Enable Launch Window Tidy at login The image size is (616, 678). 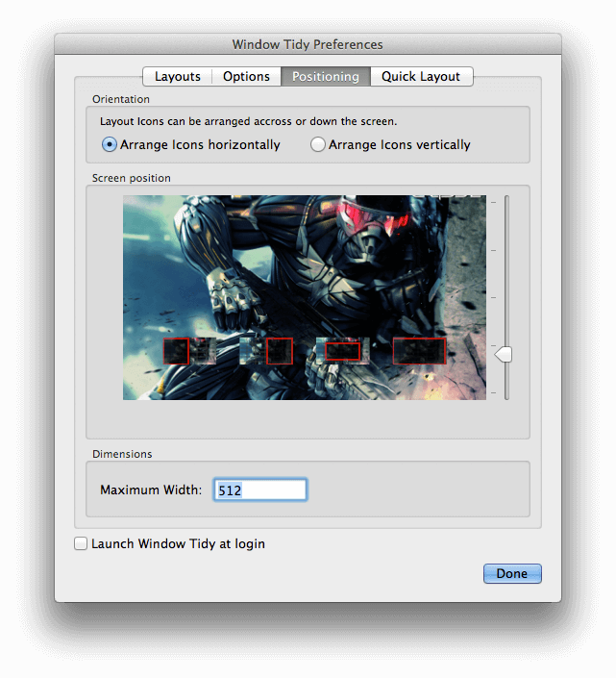click(x=81, y=543)
